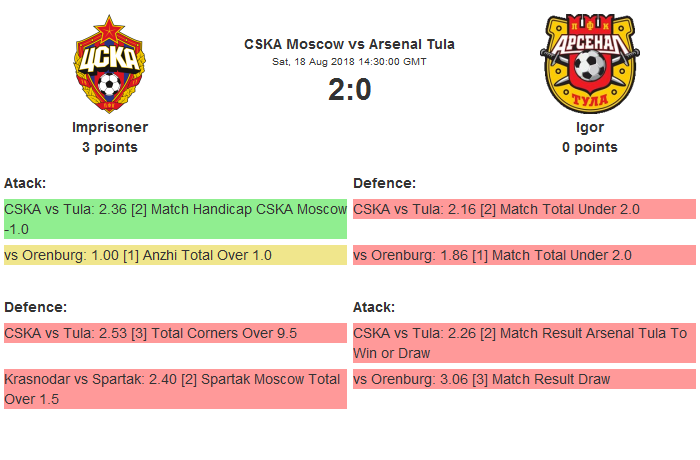The width and height of the screenshot is (700, 460).
Task: Click the CSKA Moscow club crest
Action: pos(110,64)
